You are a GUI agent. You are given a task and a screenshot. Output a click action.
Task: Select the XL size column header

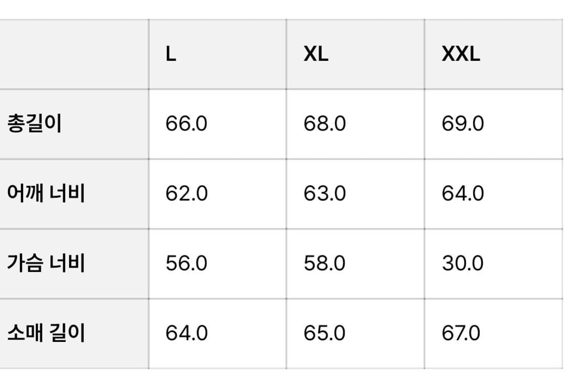(316, 54)
